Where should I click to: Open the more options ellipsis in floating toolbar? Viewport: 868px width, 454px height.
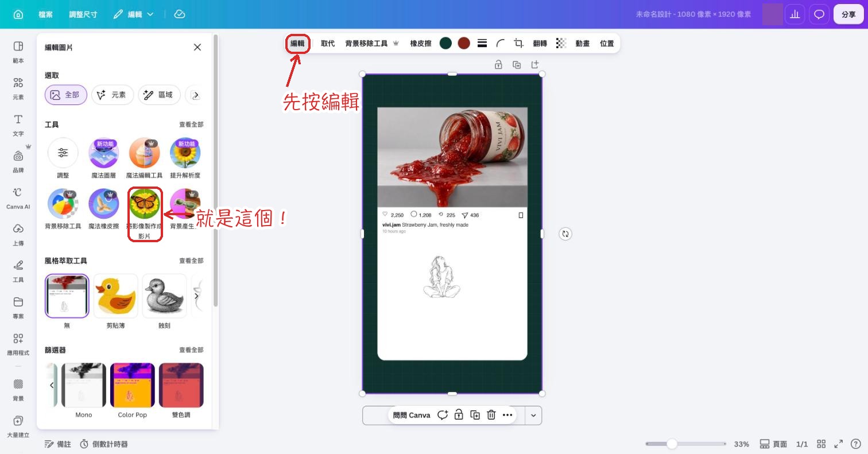click(x=507, y=415)
